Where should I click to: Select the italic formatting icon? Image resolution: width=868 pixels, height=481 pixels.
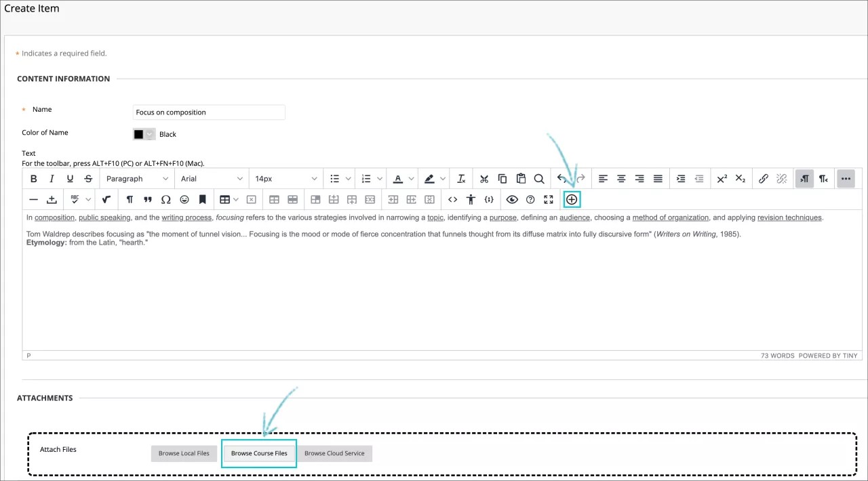pyautogui.click(x=52, y=178)
